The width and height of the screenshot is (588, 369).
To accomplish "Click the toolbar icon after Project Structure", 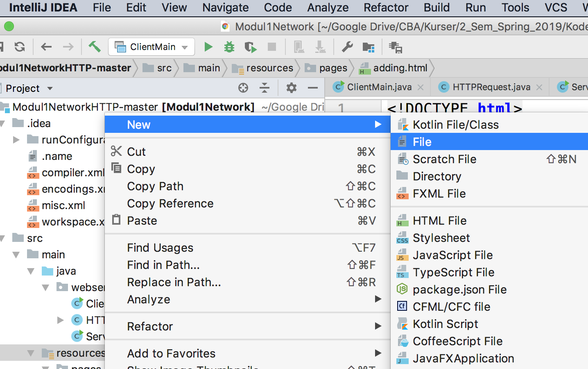I will click(396, 47).
